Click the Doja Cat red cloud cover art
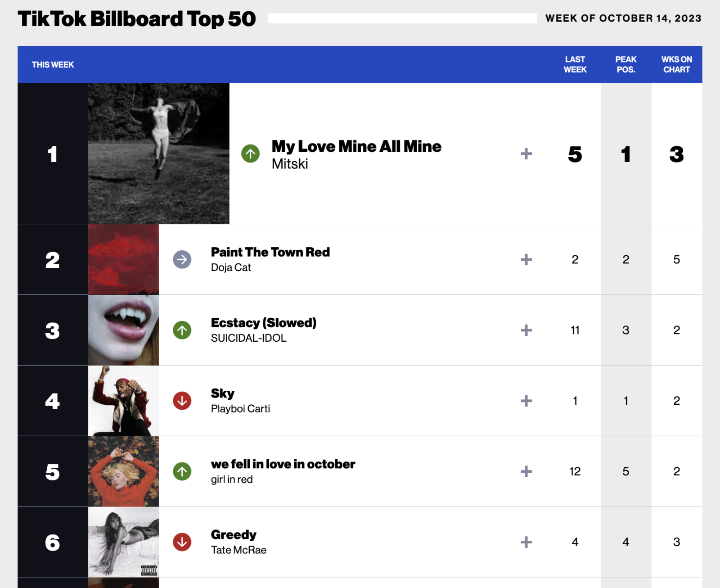Image resolution: width=720 pixels, height=588 pixels. 123,259
